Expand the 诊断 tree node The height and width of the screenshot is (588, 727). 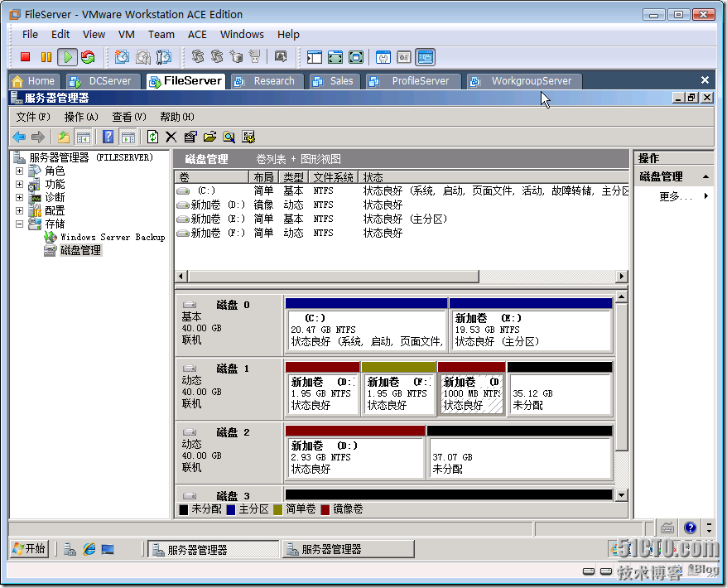click(x=19, y=198)
